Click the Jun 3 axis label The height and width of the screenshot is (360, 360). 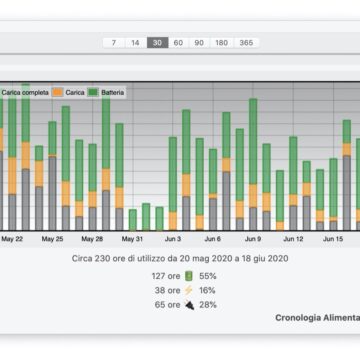click(x=173, y=239)
